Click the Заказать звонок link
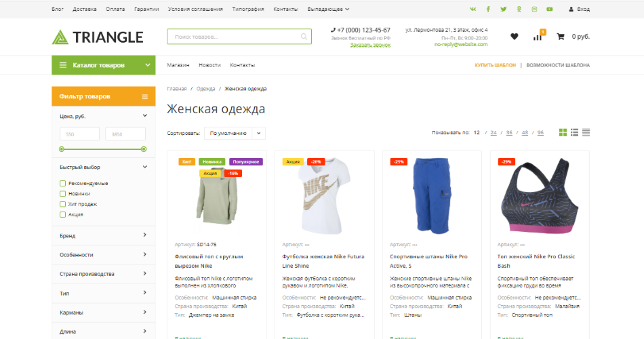644x339 pixels. (x=370, y=45)
